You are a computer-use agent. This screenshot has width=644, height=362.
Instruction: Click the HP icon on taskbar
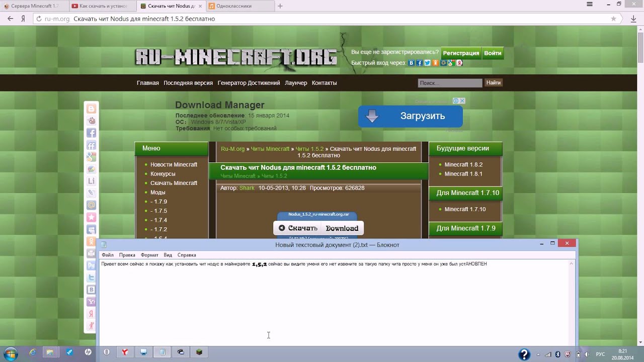pos(88,353)
